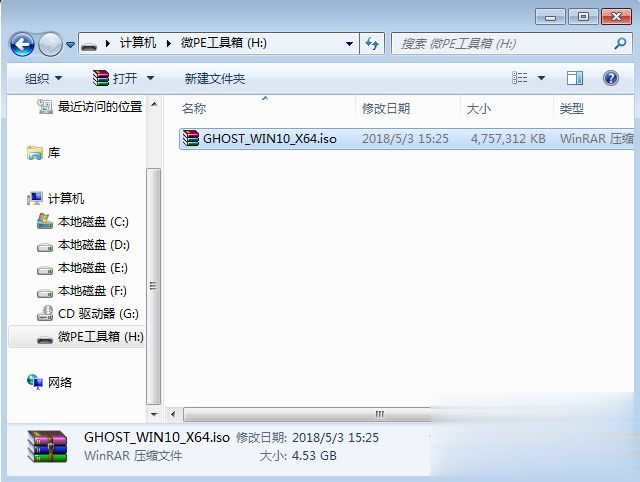
Task: Click the CD 驱动器 (G:) disc icon
Action: point(45,313)
